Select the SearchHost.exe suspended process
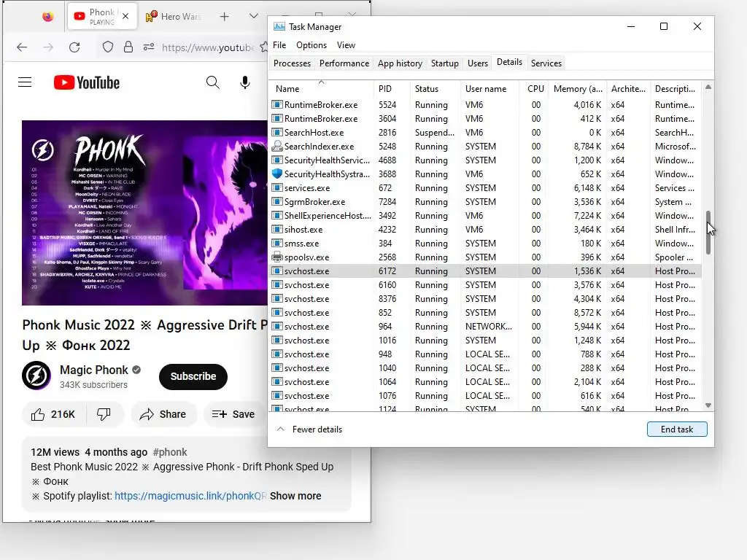This screenshot has width=747, height=560. tap(485, 133)
